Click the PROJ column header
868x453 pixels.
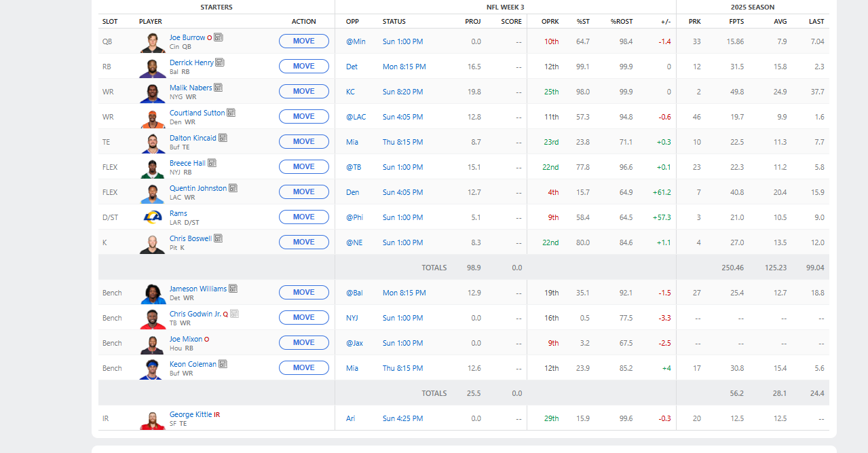coord(473,21)
